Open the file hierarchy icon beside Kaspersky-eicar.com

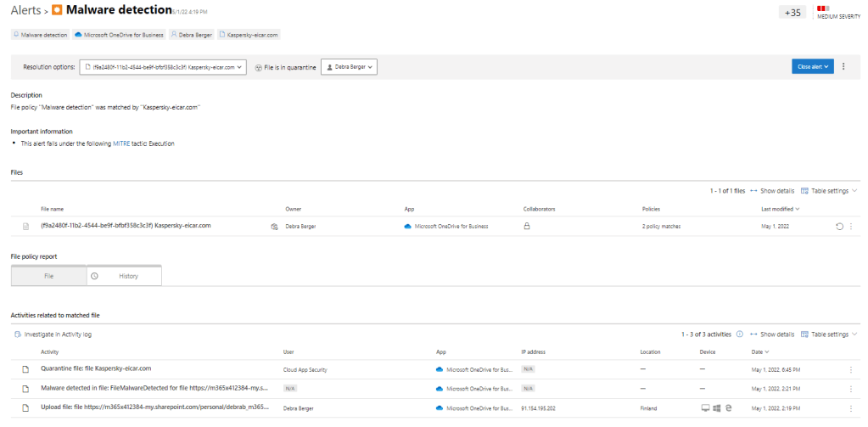point(274,227)
